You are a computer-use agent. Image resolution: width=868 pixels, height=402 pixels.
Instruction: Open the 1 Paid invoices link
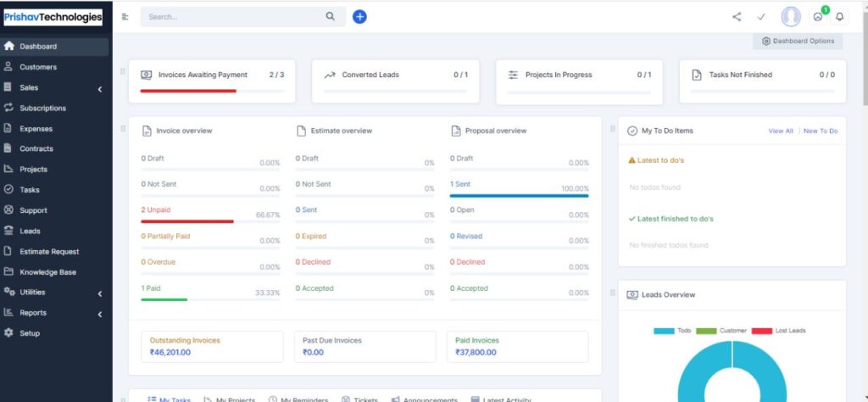click(151, 288)
